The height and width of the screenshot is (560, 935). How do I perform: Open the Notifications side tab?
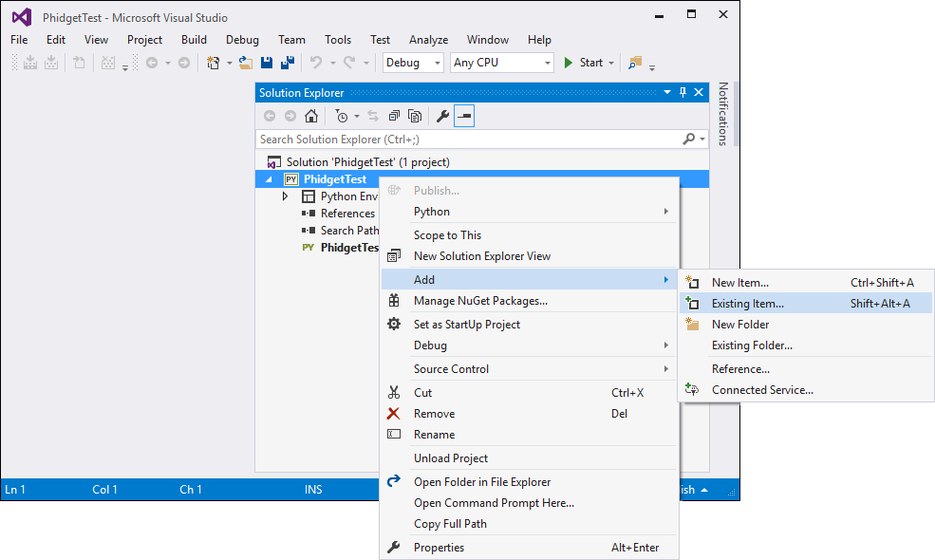[x=722, y=114]
